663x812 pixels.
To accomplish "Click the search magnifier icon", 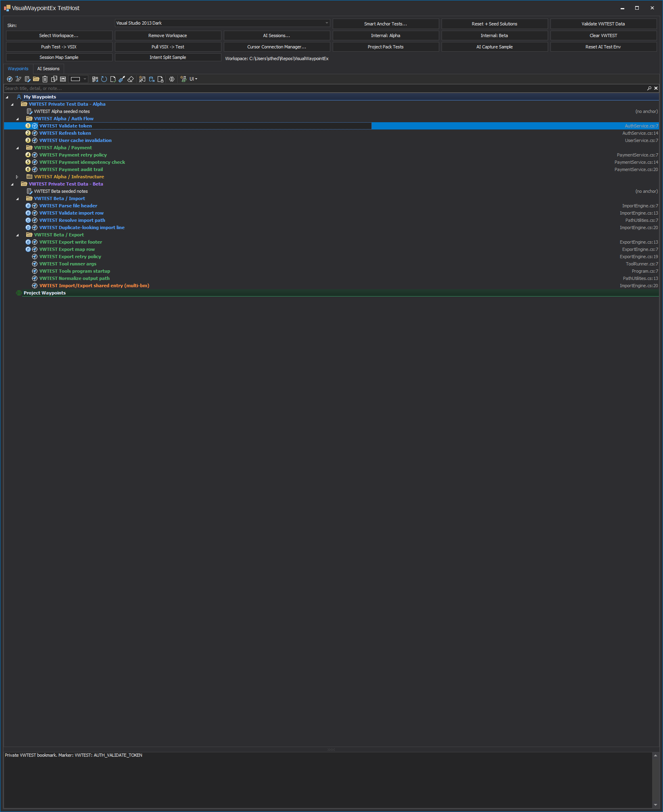I will [649, 88].
